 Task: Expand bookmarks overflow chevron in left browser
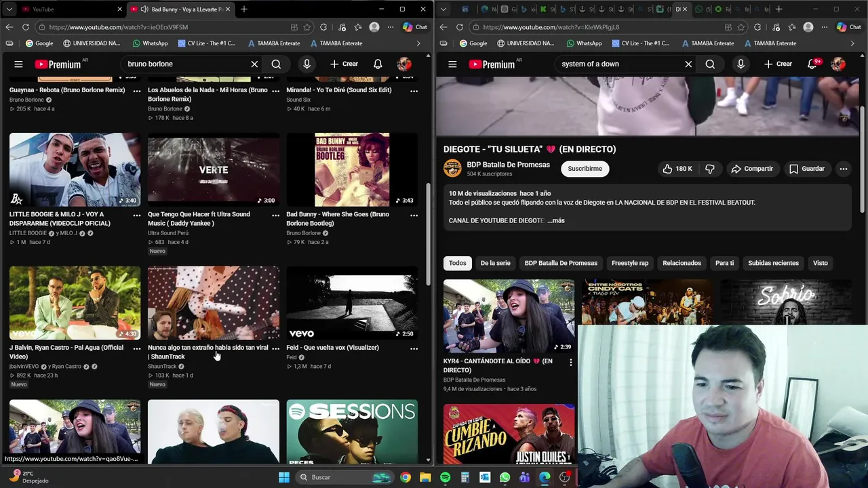click(418, 43)
